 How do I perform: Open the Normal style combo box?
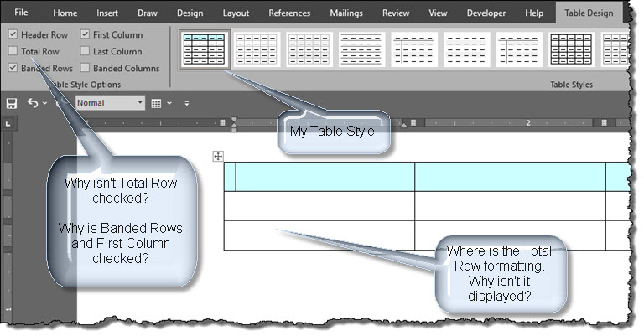pos(110,102)
